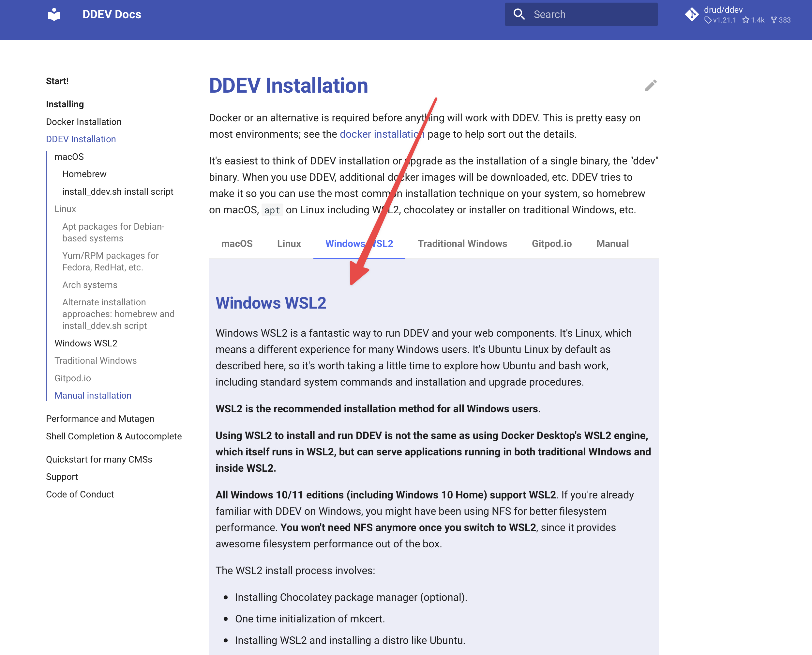Switch to the Linux tab
812x655 pixels.
[289, 244]
